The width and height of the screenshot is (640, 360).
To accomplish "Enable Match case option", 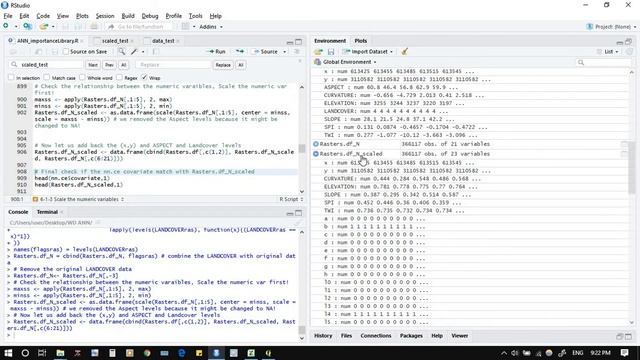I will (x=47, y=77).
